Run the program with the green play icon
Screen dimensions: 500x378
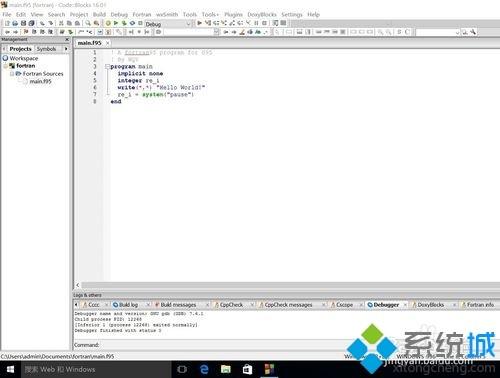tap(116, 23)
